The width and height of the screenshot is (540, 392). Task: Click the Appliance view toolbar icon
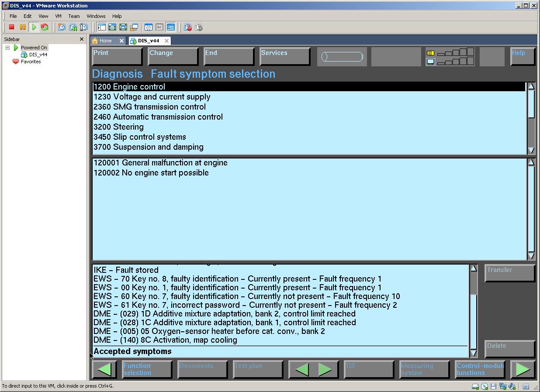159,27
